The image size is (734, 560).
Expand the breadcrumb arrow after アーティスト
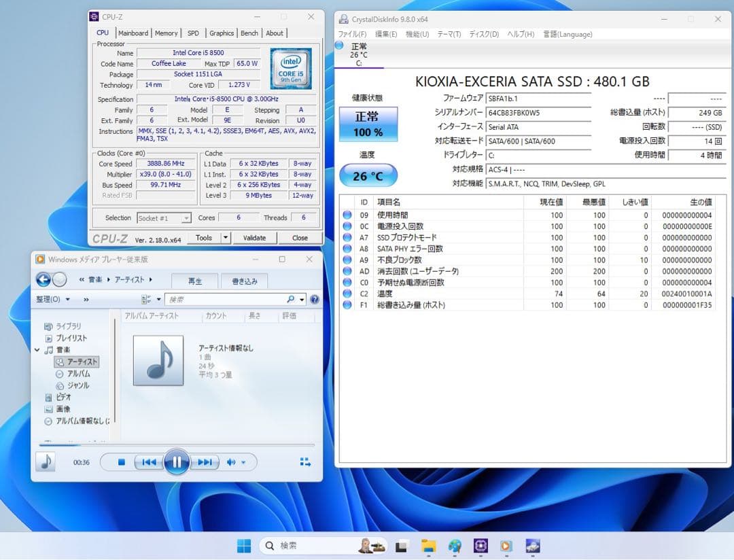151,279
